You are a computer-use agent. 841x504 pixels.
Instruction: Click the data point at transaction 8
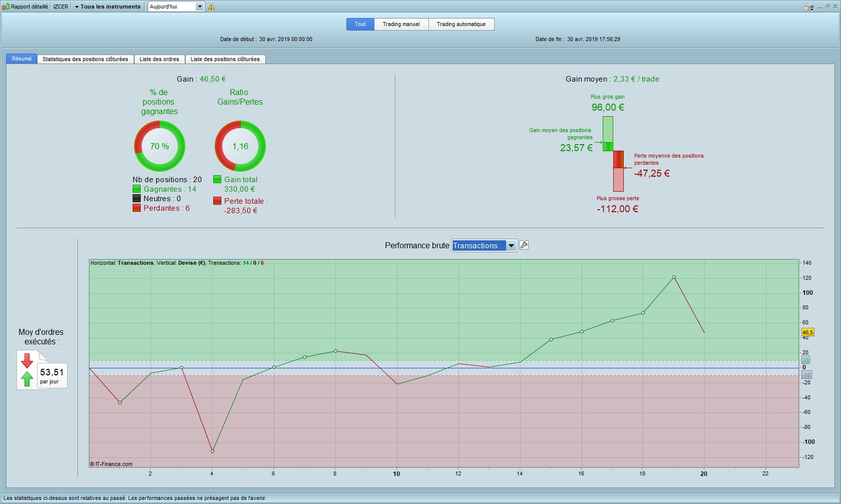coord(335,351)
